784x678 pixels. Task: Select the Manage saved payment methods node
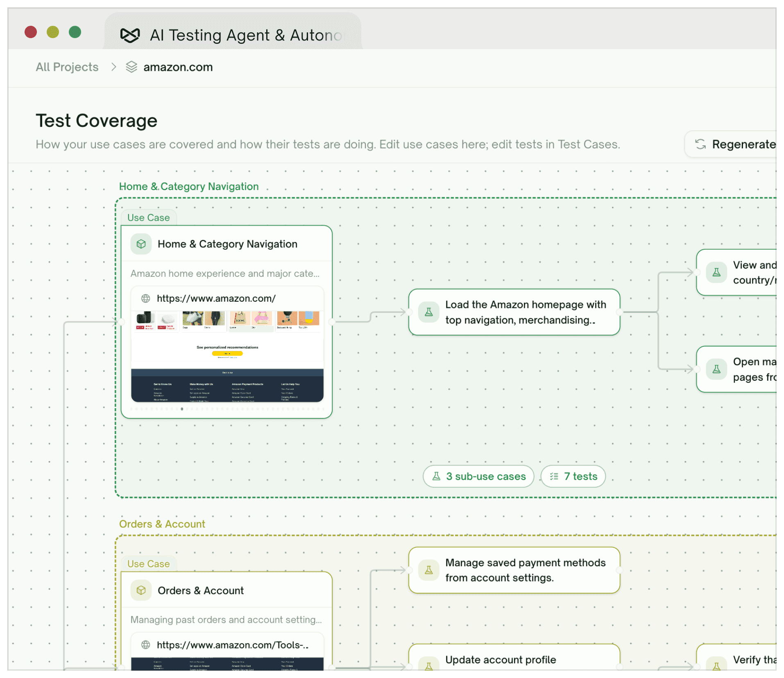514,570
